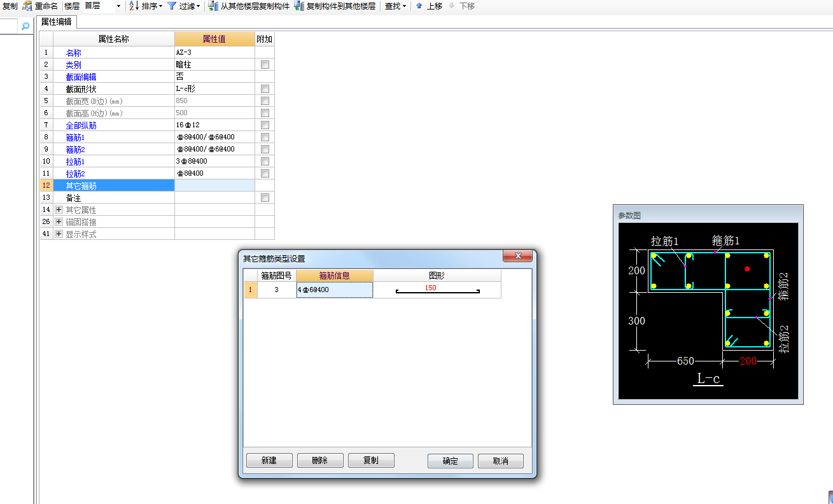The image size is (833, 504).
Task: Click the sort A-Z icon
Action: pyautogui.click(x=134, y=6)
